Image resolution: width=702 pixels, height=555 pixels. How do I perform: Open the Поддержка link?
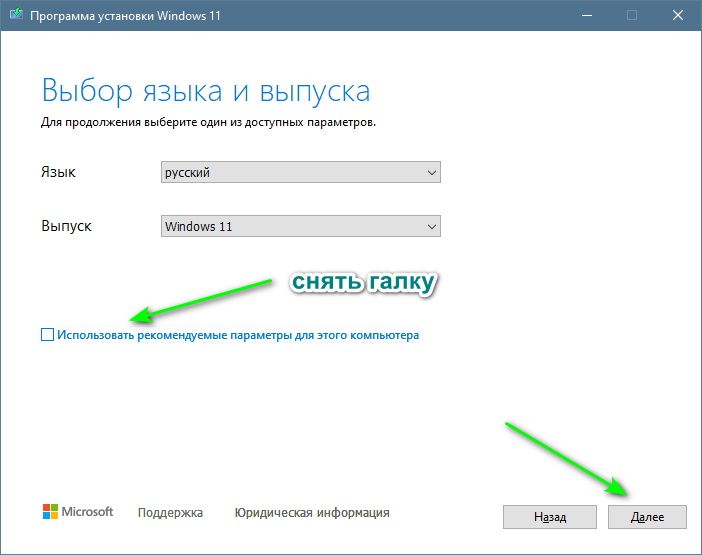click(170, 512)
